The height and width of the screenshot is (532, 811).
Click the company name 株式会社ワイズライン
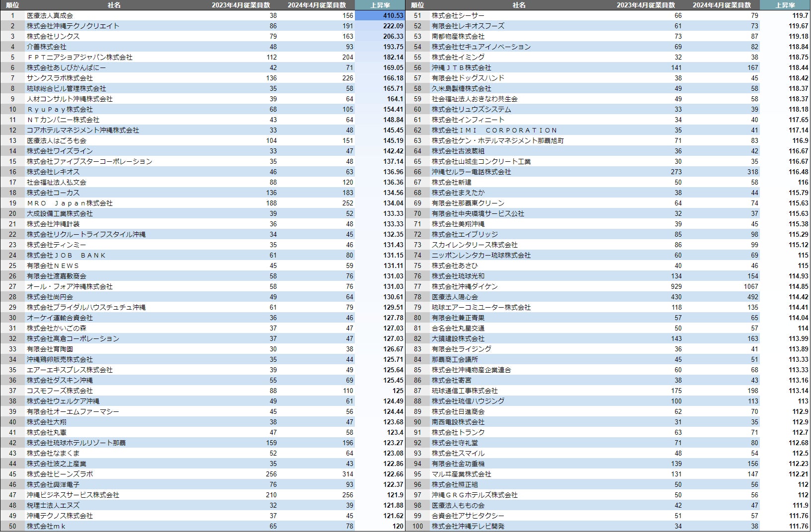tap(60, 151)
